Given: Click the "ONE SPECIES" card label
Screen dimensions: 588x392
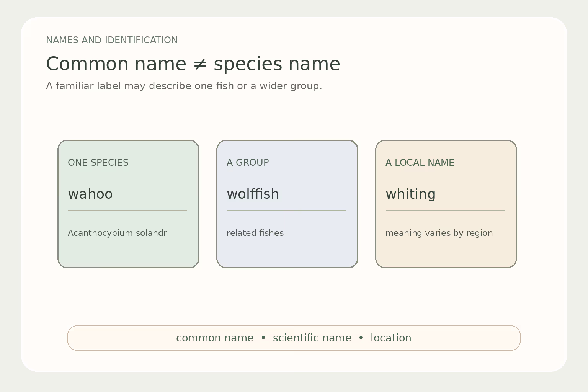Looking at the screenshot, I should (x=98, y=163).
